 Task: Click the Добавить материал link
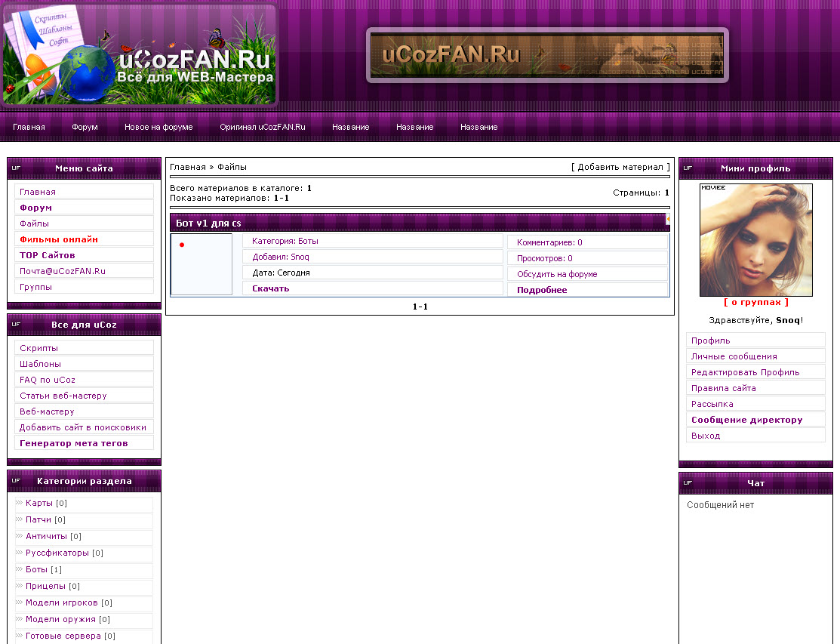620,167
